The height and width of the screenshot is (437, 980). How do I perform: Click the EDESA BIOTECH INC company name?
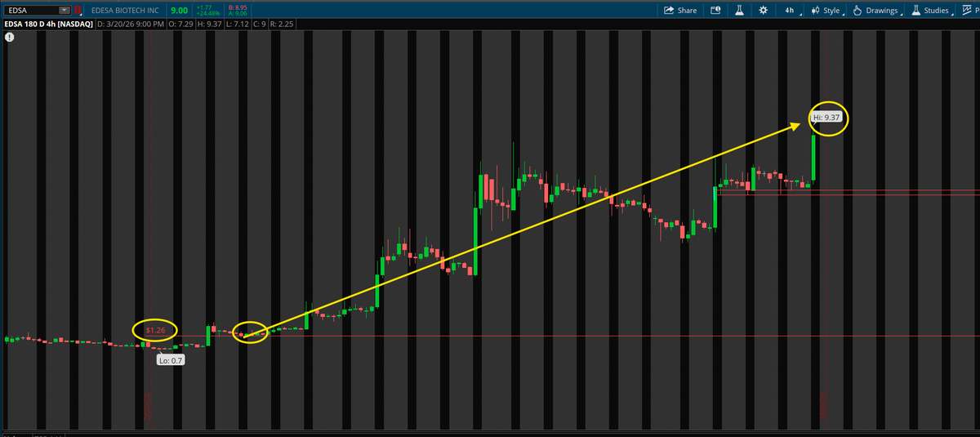point(125,11)
